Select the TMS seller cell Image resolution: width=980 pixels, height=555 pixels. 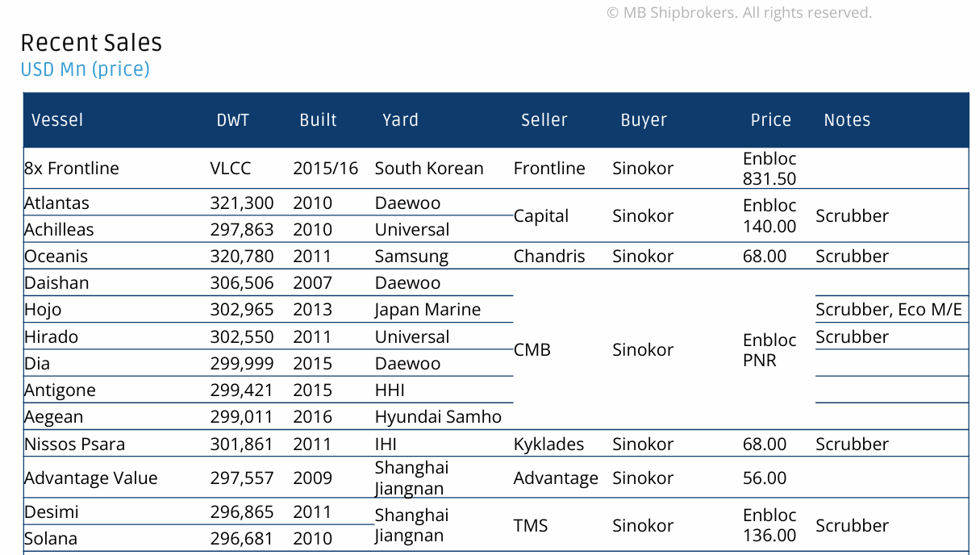(x=531, y=526)
